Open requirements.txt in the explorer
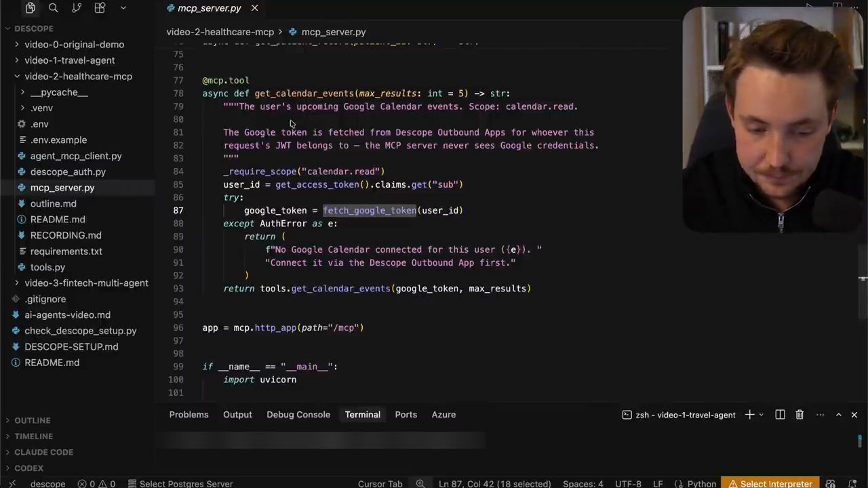 pyautogui.click(x=66, y=251)
